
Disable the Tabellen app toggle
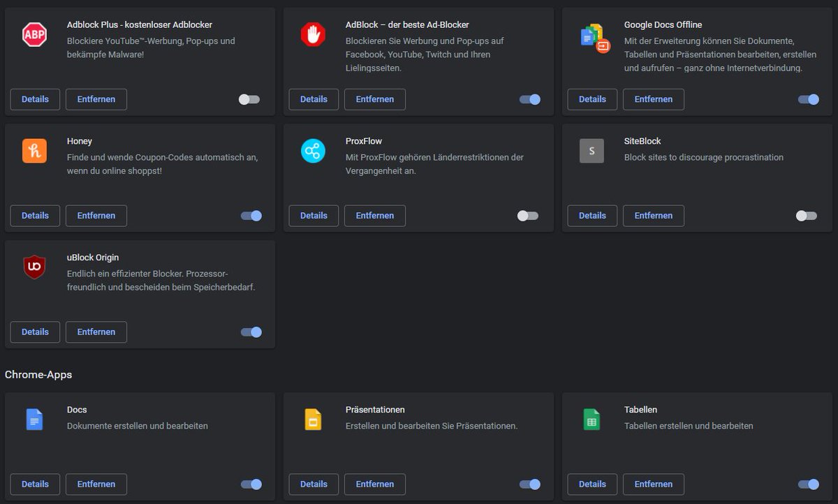click(x=809, y=484)
